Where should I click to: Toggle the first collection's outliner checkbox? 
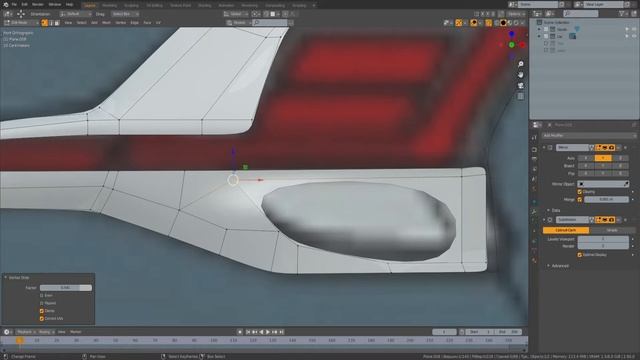coord(546,29)
